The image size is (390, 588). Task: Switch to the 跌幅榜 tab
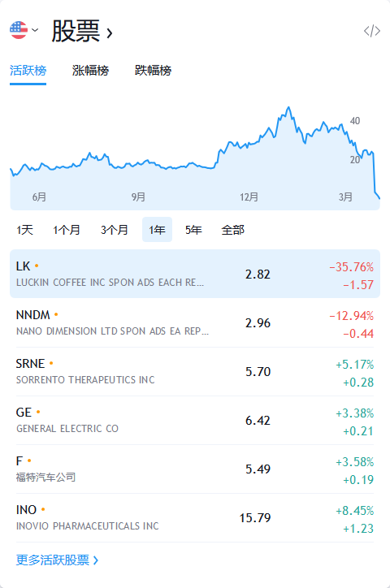pyautogui.click(x=153, y=71)
